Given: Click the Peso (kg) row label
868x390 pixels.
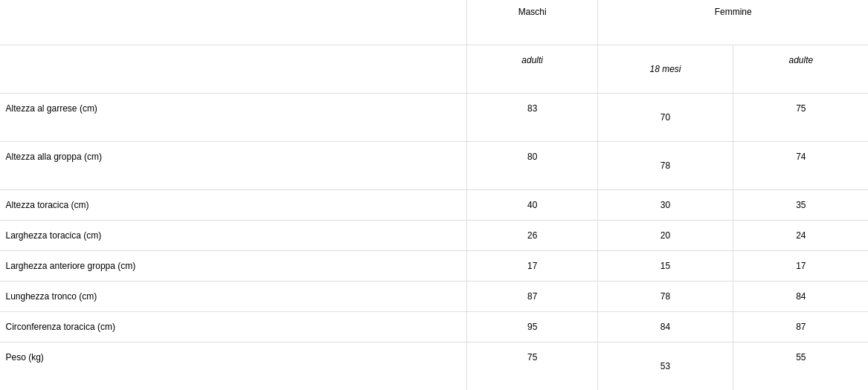Looking at the screenshot, I should point(25,357).
